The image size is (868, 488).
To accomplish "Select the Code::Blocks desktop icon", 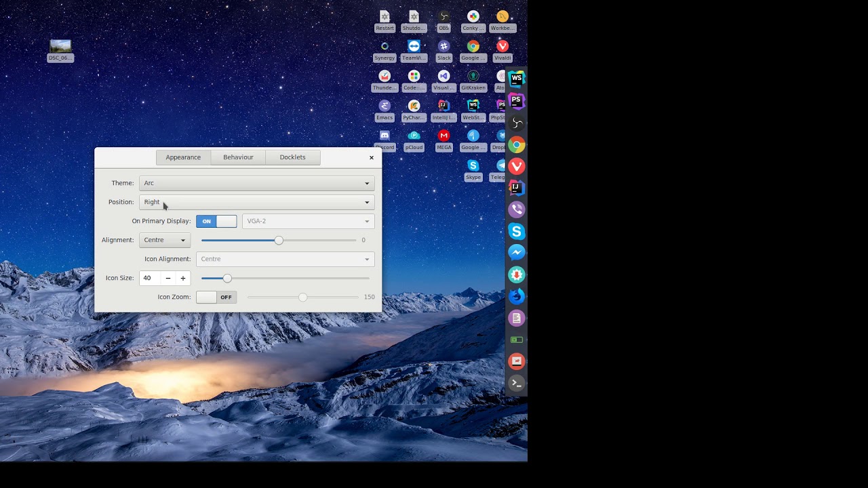I will pyautogui.click(x=414, y=81).
